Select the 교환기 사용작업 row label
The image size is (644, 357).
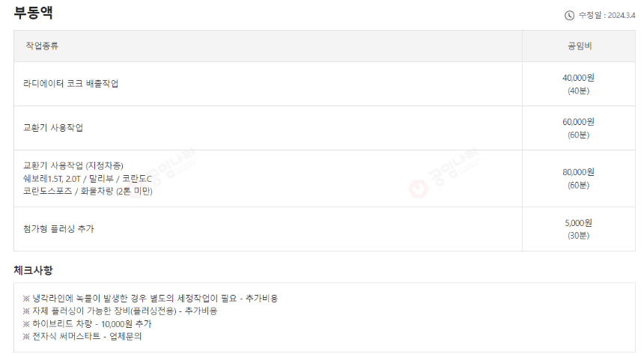(53, 128)
